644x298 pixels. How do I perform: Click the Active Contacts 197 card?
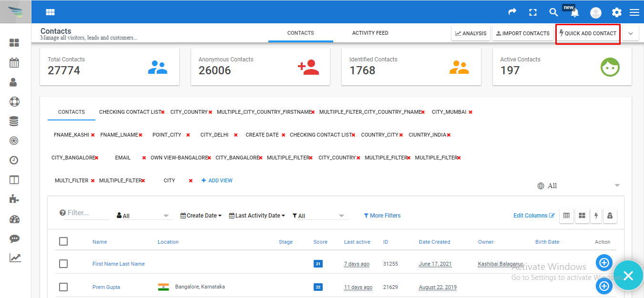tap(562, 67)
